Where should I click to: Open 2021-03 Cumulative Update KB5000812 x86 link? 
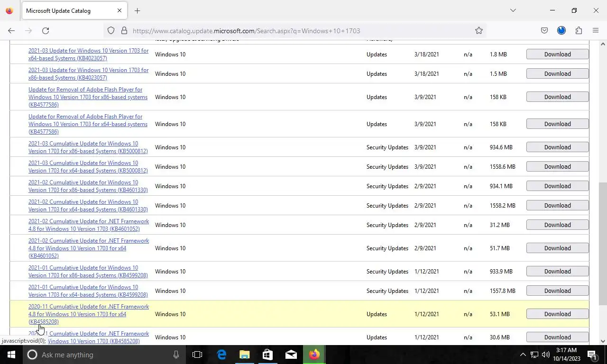pyautogui.click(x=88, y=147)
